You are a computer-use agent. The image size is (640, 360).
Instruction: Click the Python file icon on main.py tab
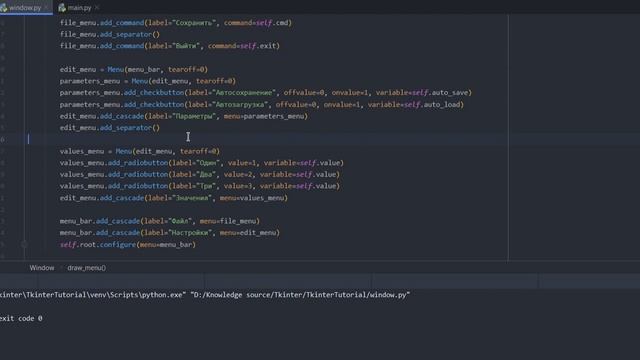pyautogui.click(x=62, y=8)
